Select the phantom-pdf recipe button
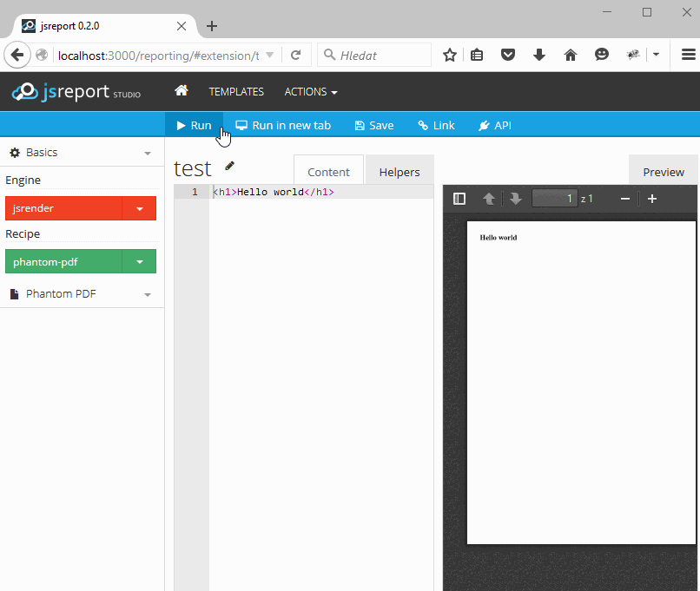This screenshot has height=591, width=700. 63,261
